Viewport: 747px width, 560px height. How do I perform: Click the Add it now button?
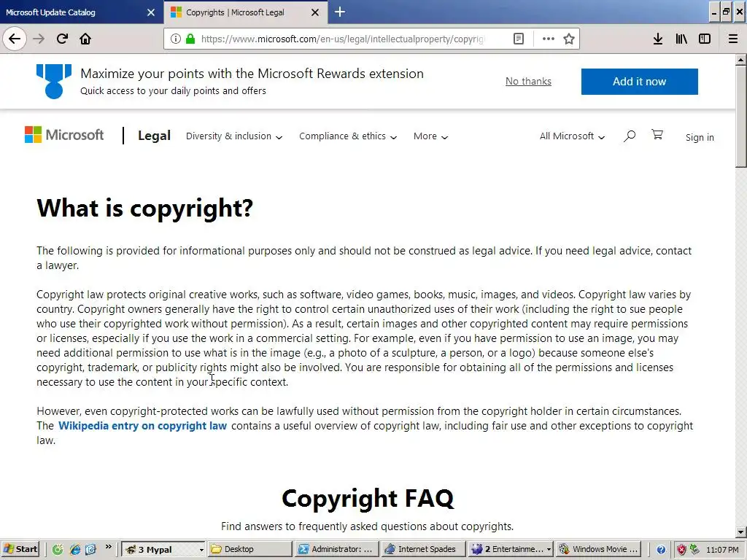pos(639,82)
